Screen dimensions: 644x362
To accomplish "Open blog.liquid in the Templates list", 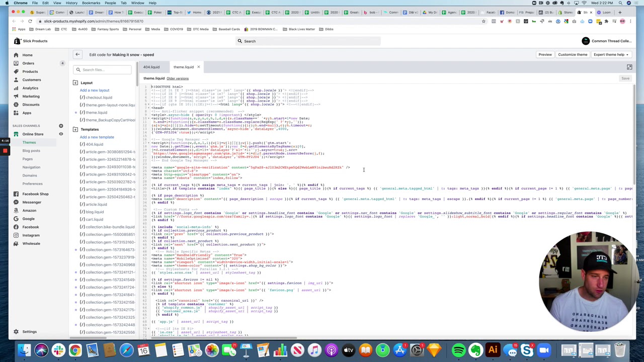I will pos(95,212).
